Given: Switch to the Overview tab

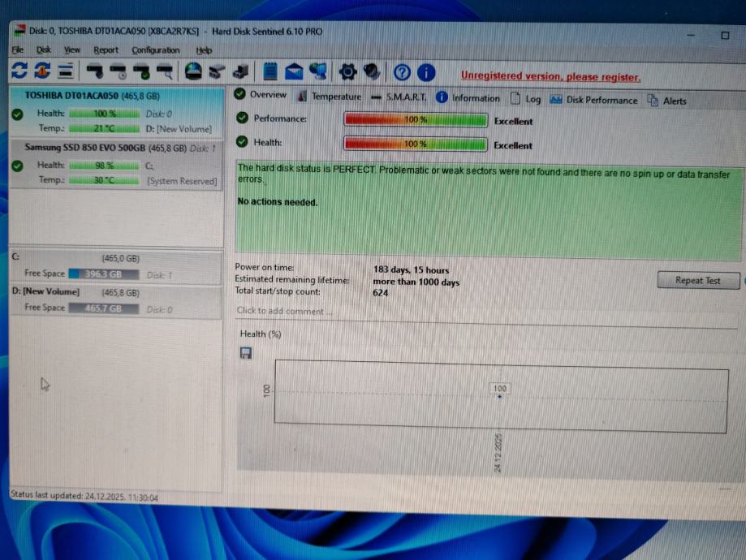Looking at the screenshot, I should (261, 94).
